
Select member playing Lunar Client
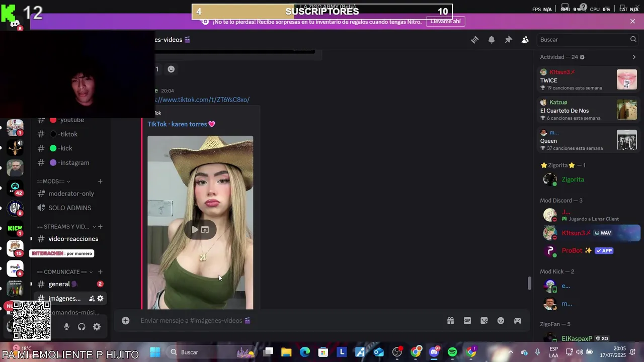coord(588,215)
